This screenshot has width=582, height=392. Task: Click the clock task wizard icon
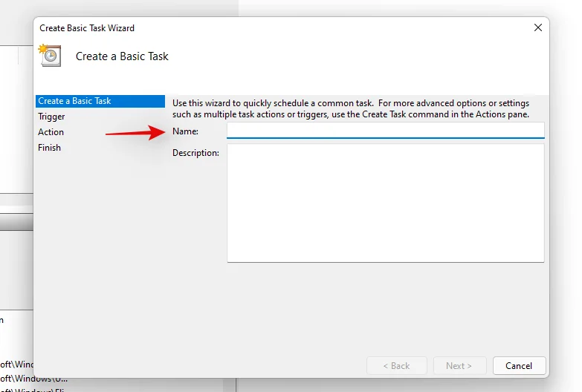coord(50,55)
